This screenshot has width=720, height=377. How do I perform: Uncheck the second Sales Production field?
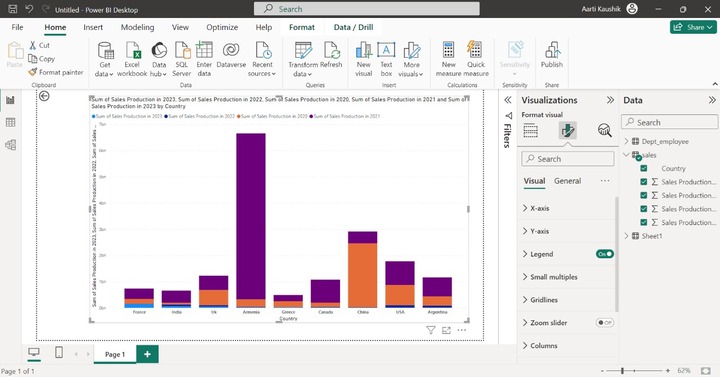pyautogui.click(x=644, y=195)
